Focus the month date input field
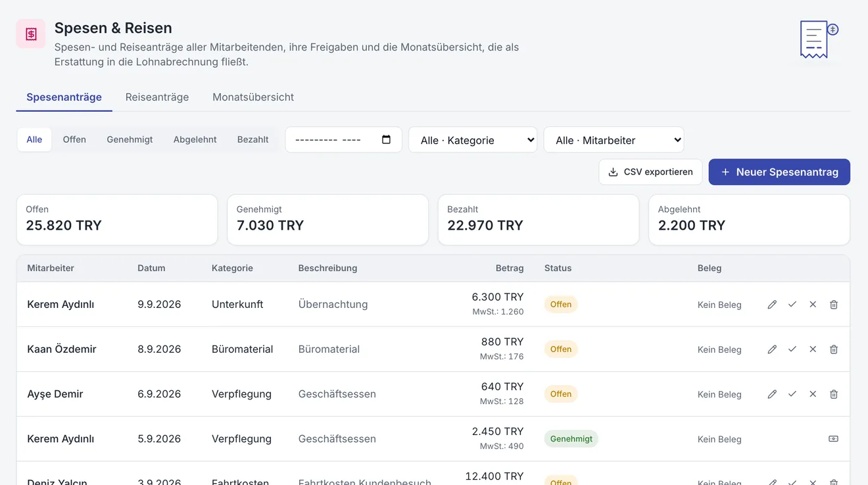This screenshot has width=868, height=485. (343, 140)
